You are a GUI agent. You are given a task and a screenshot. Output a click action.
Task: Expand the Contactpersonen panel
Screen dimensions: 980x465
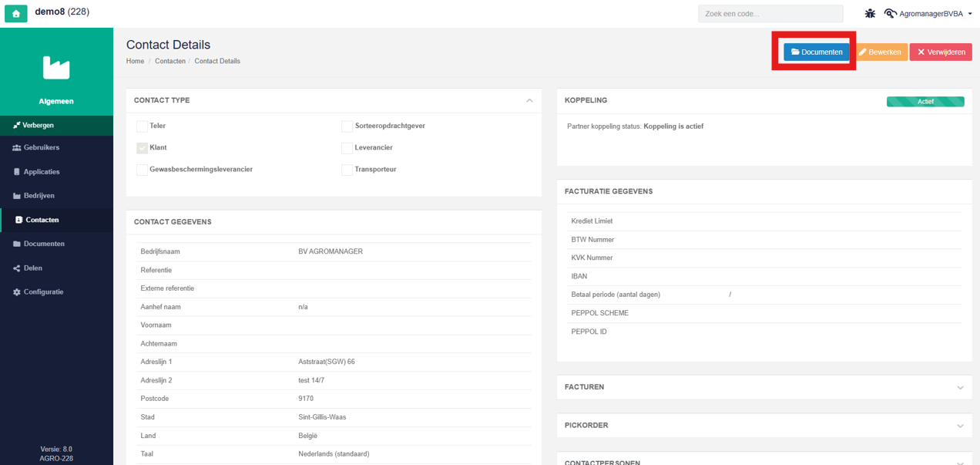point(960,462)
